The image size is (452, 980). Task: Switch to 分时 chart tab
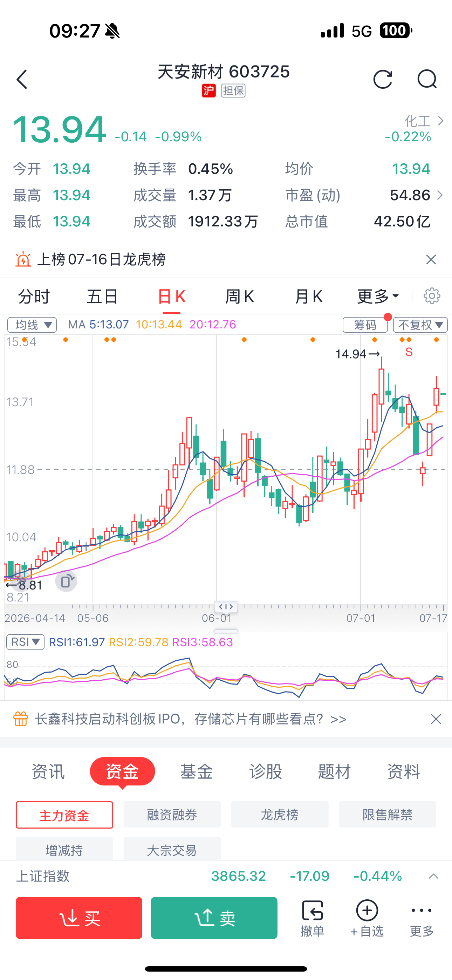tap(34, 297)
